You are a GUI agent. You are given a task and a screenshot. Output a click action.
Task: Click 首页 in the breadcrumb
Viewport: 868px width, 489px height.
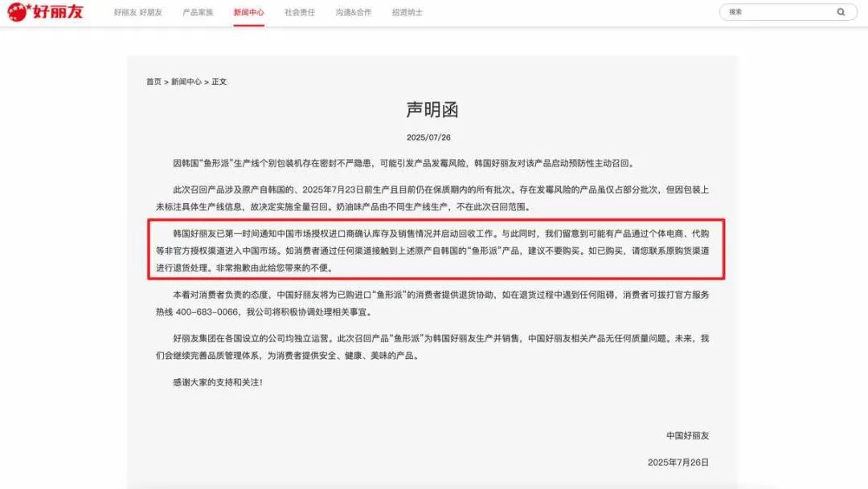click(154, 82)
